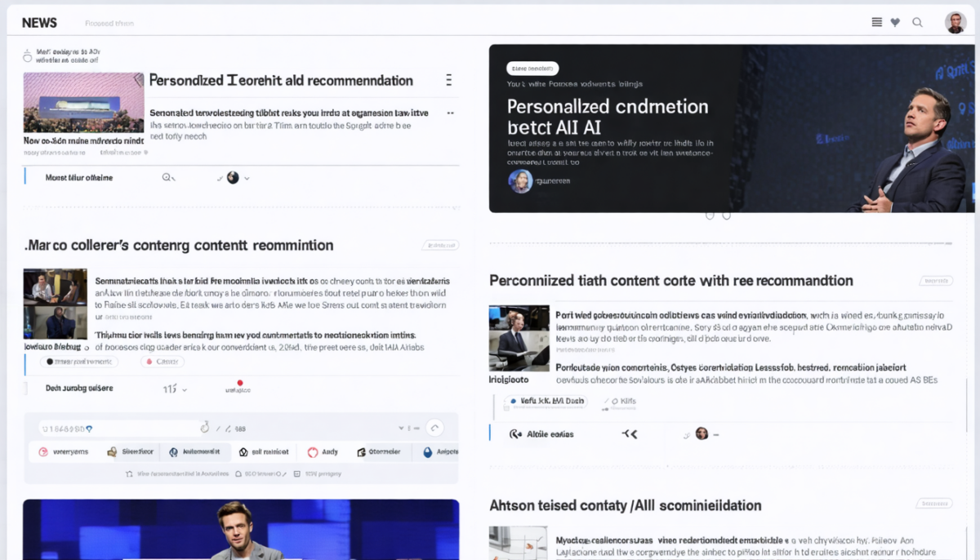This screenshot has height=560, width=980.
Task: Expand the small chevron at filter panel right
Action: (x=401, y=428)
